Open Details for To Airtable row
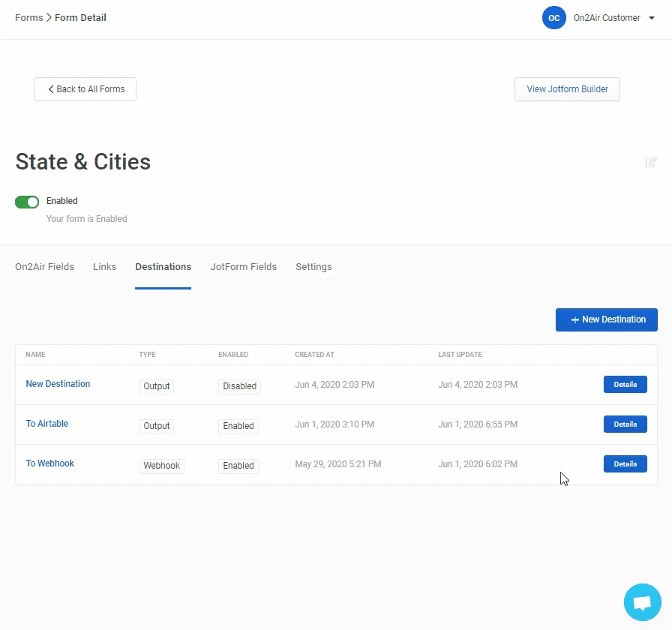 [x=625, y=424]
